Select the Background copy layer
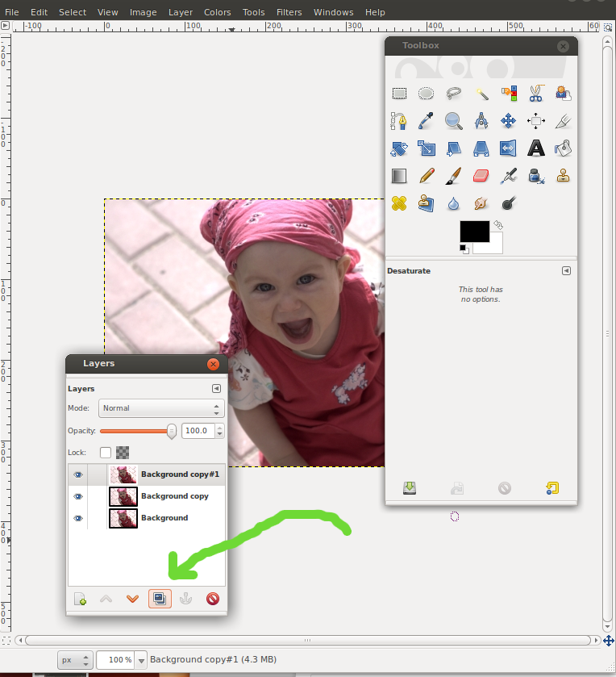Screen dimensions: 616x677 pyautogui.click(x=174, y=496)
